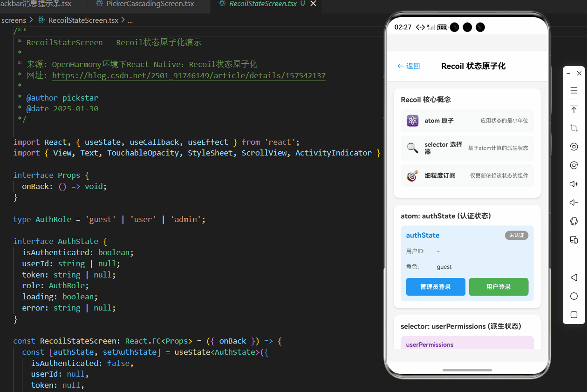Click 'const RecoilStateScreen' code line
587x392 pixels.
coord(147,341)
